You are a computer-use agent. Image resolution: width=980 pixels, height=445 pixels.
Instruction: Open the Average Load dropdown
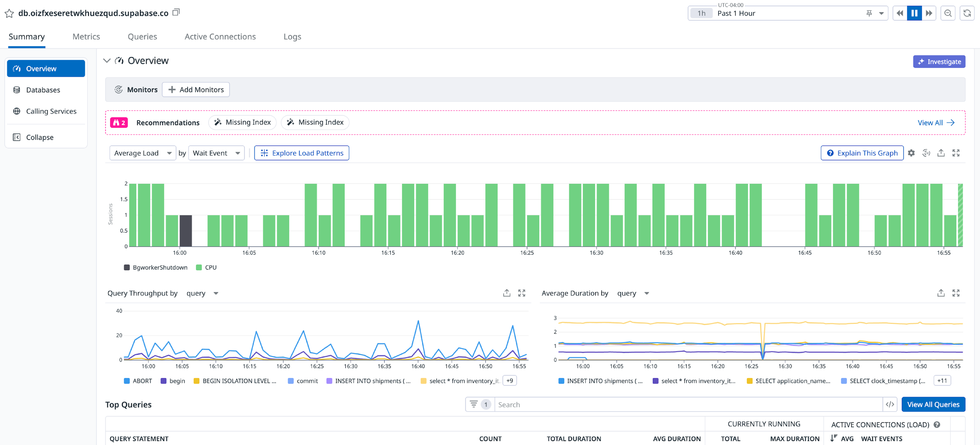pyautogui.click(x=143, y=153)
